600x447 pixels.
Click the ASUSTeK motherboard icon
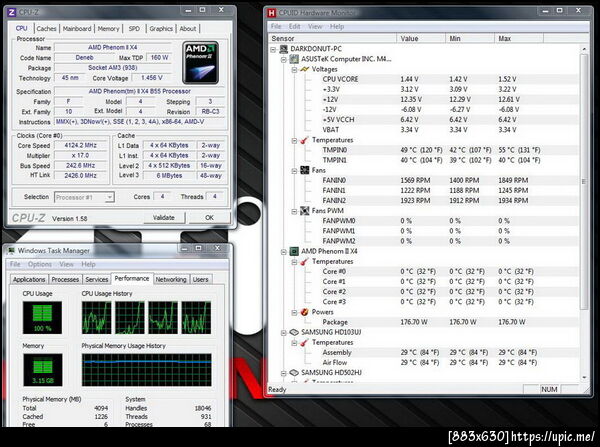tap(294, 59)
